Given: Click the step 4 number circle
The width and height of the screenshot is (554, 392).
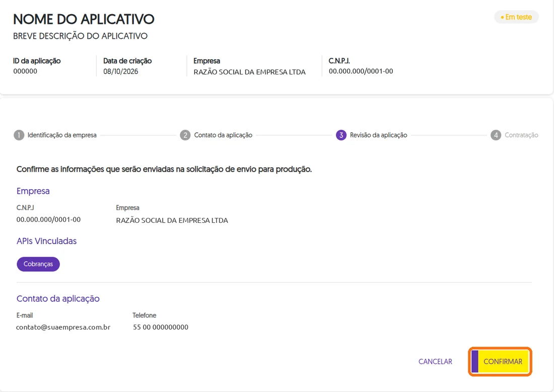Looking at the screenshot, I should pos(496,135).
